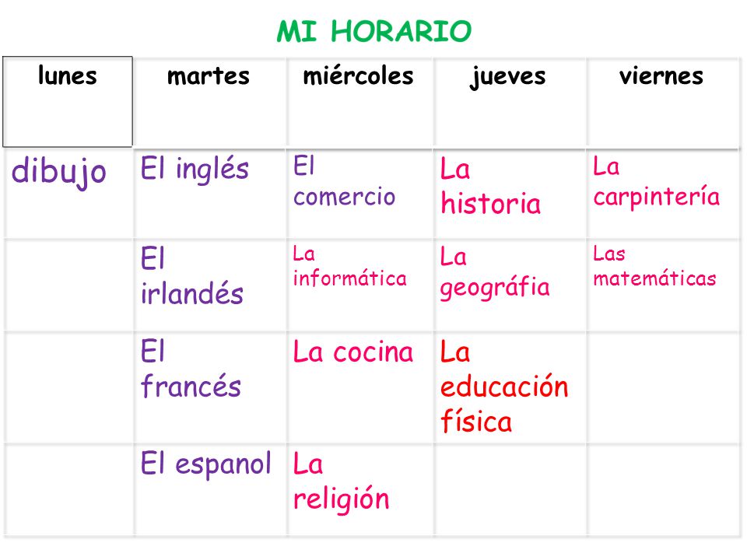The height and width of the screenshot is (560, 747).
Task: Click the El francés cell
Action: pos(210,387)
